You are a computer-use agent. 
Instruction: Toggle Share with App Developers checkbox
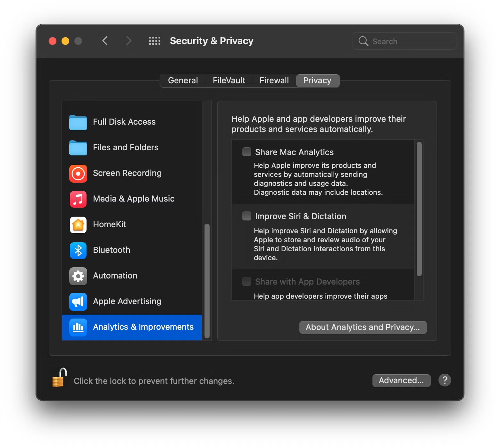247,281
